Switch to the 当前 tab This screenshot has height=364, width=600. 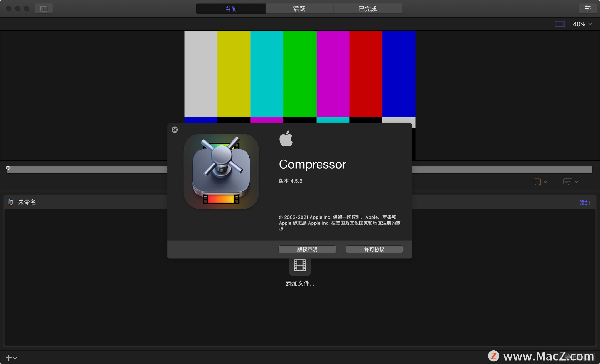(x=231, y=9)
